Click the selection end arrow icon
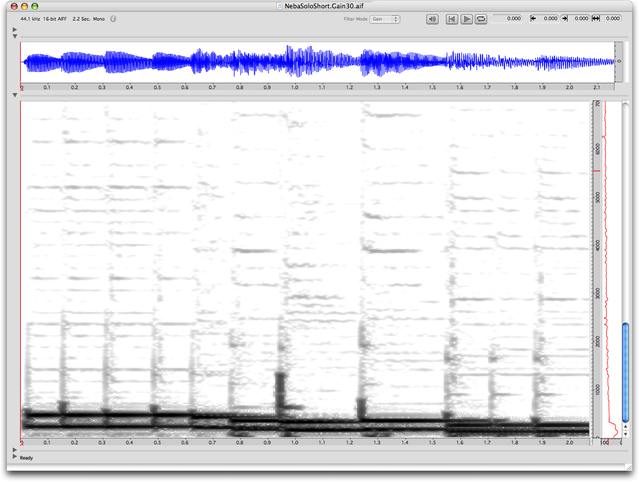The height and width of the screenshot is (482, 639). [x=565, y=19]
